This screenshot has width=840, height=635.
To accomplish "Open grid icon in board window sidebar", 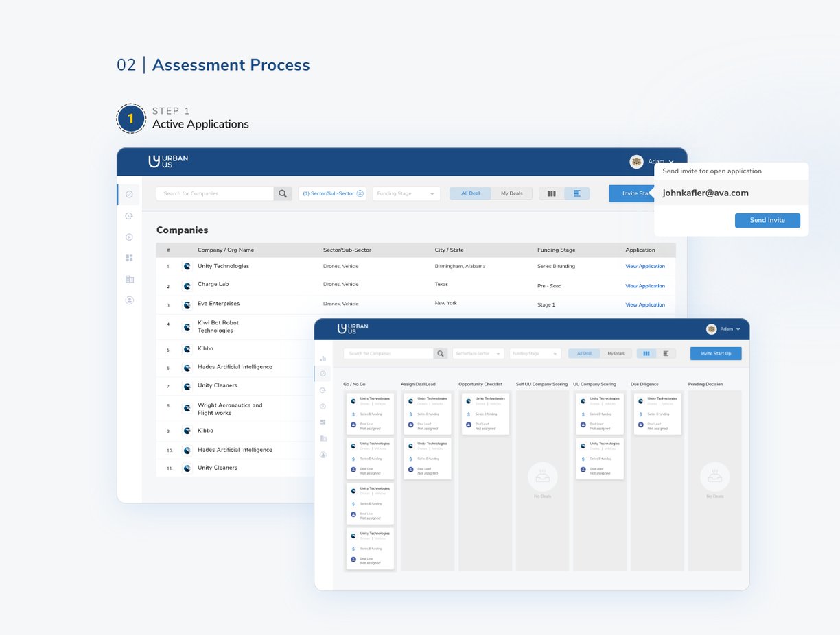I will point(323,422).
